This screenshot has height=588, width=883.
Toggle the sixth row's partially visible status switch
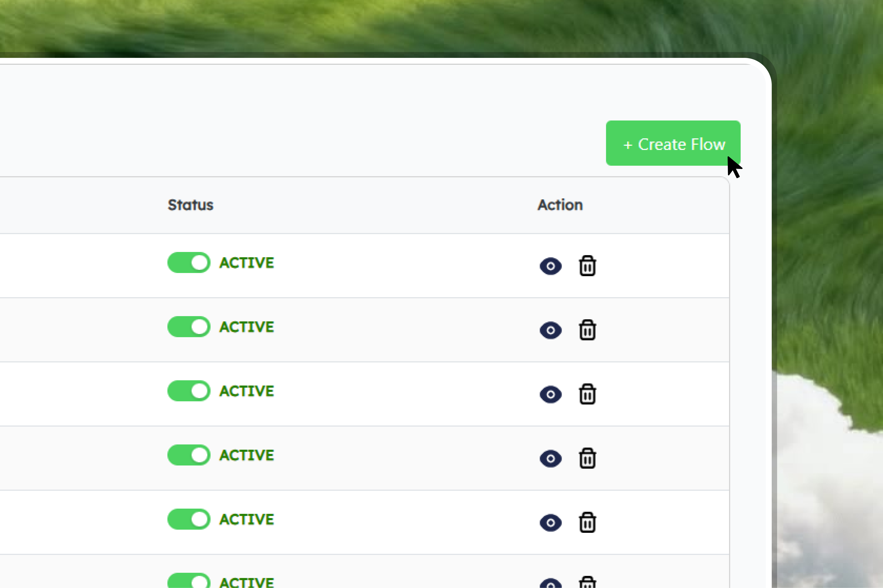(x=189, y=581)
